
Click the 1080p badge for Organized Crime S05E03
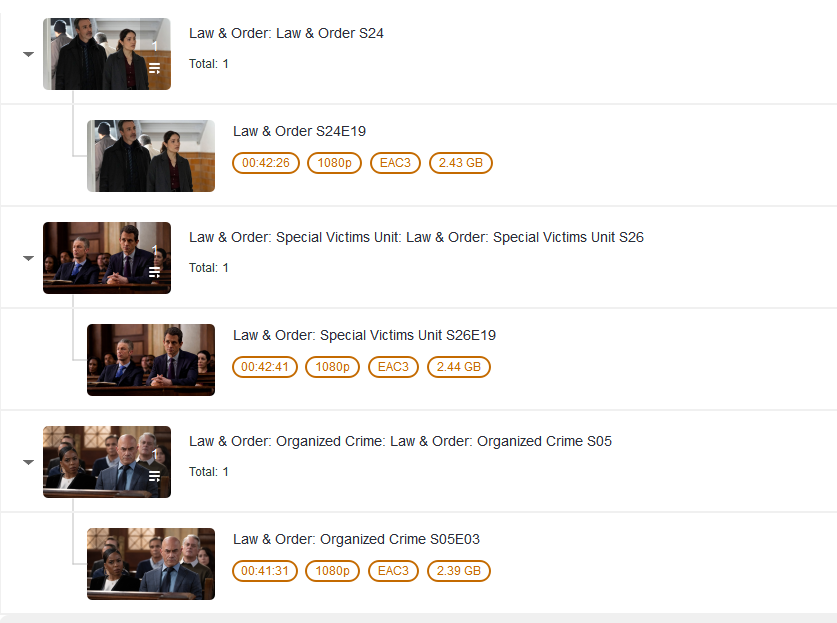tap(333, 571)
